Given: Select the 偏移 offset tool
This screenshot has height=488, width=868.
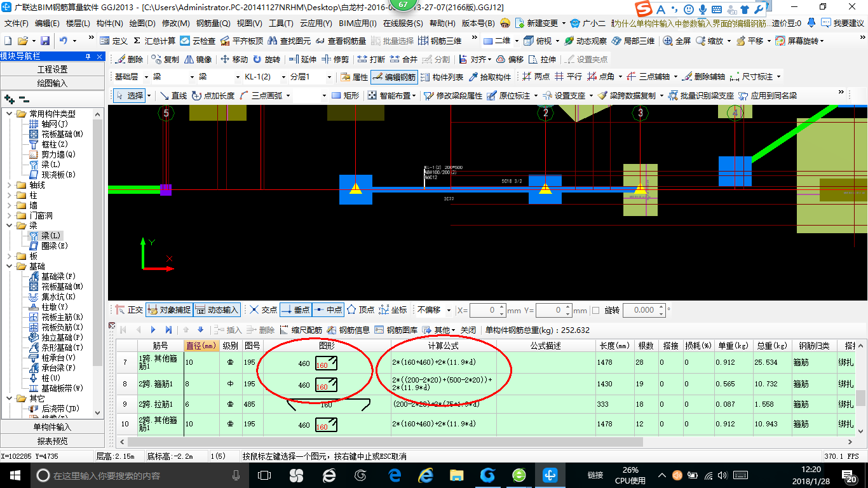Looking at the screenshot, I should pos(509,59).
